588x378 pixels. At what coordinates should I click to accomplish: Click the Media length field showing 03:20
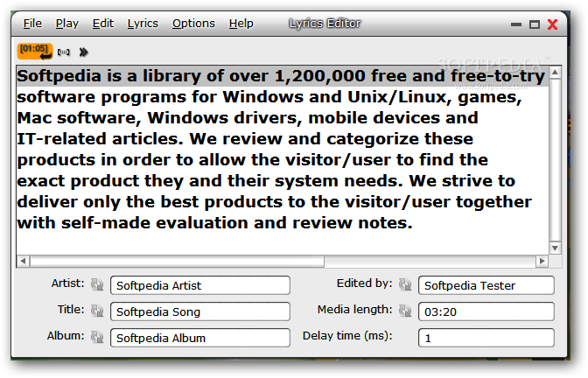pyautogui.click(x=486, y=311)
